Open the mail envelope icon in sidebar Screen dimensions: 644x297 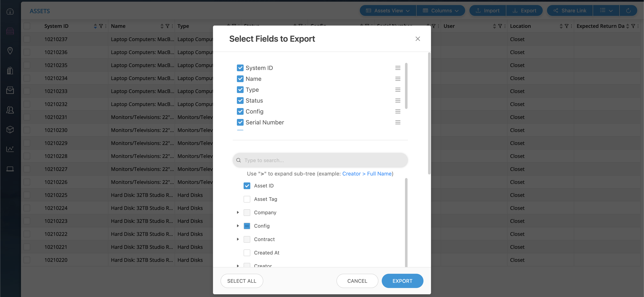(10, 90)
